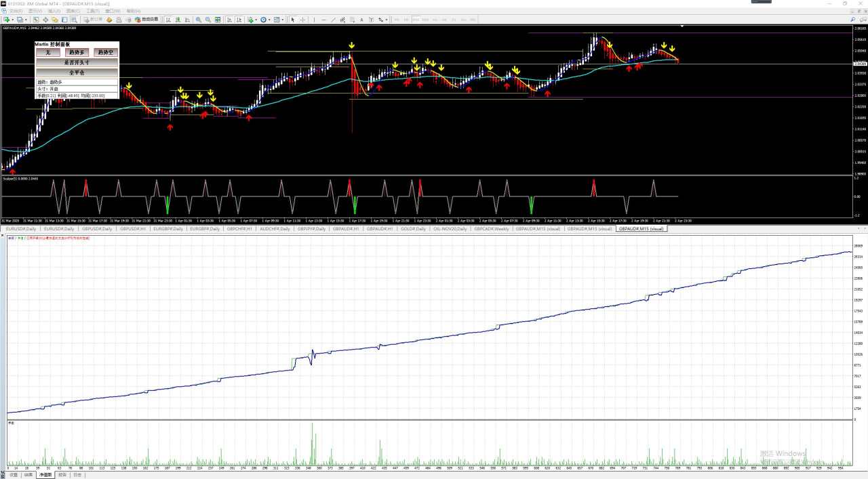Open the 设置 tester tab
The image size is (868, 479).
point(13,475)
